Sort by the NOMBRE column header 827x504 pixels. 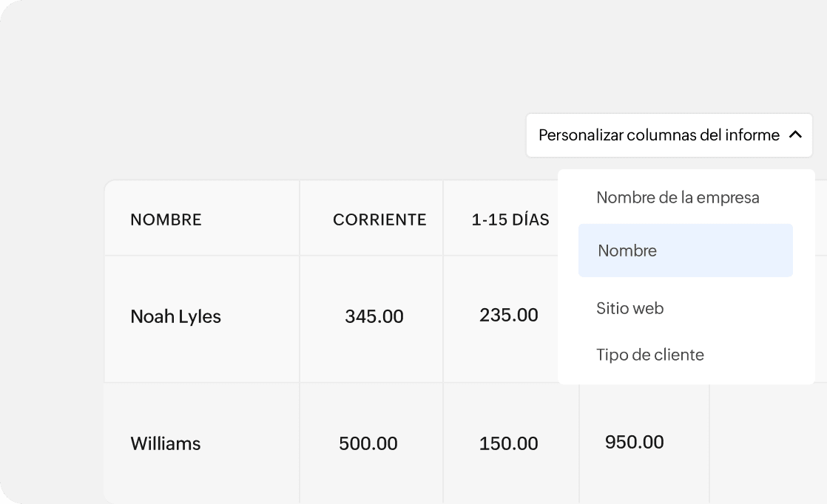pyautogui.click(x=166, y=219)
